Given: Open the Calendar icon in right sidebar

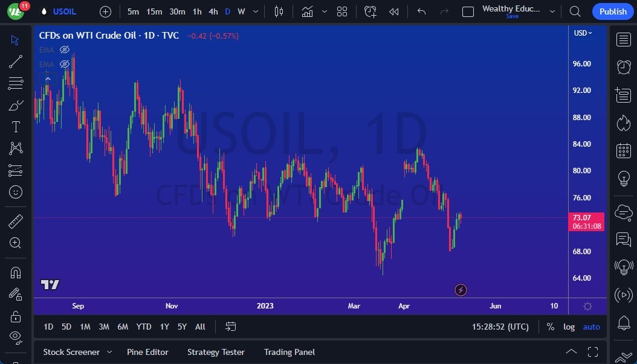Looking at the screenshot, I should click(x=623, y=151).
